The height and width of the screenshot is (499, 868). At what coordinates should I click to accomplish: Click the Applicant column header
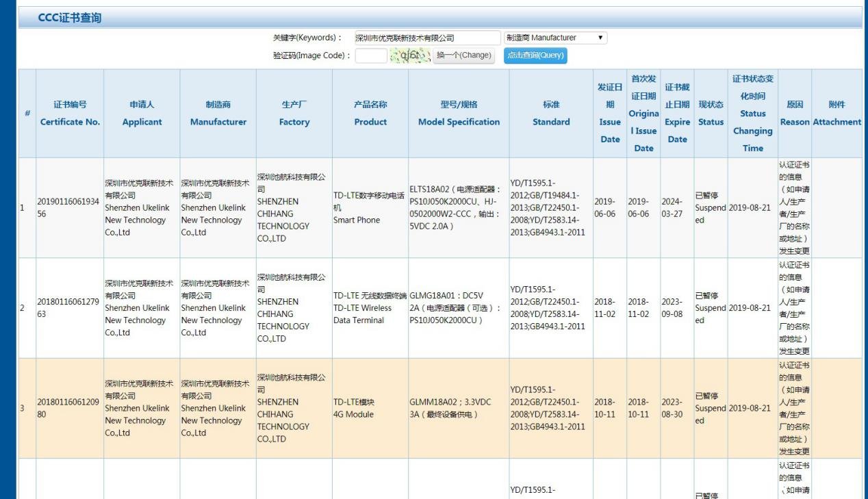(x=142, y=114)
